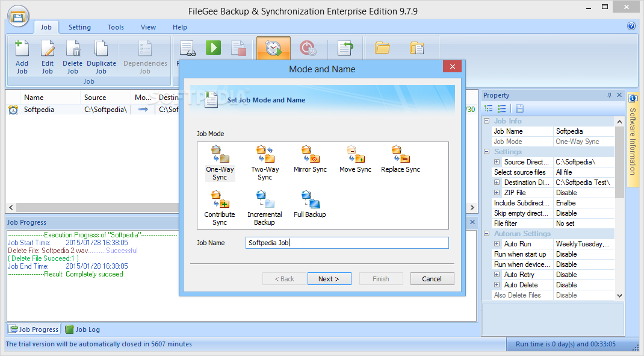
Task: Switch to the Job Progress tab
Action: click(34, 329)
